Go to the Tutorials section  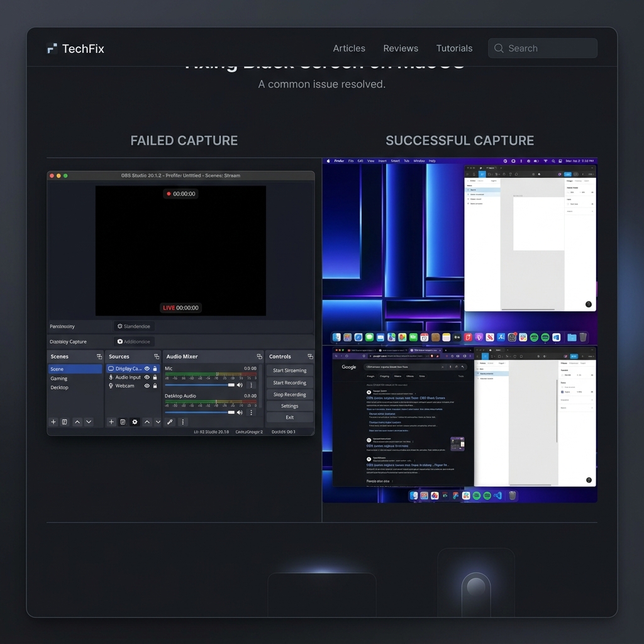[x=454, y=48]
